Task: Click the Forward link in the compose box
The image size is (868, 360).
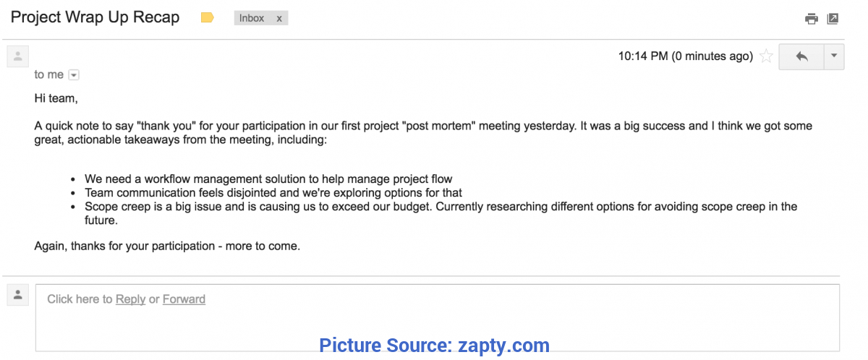Action: pos(184,299)
